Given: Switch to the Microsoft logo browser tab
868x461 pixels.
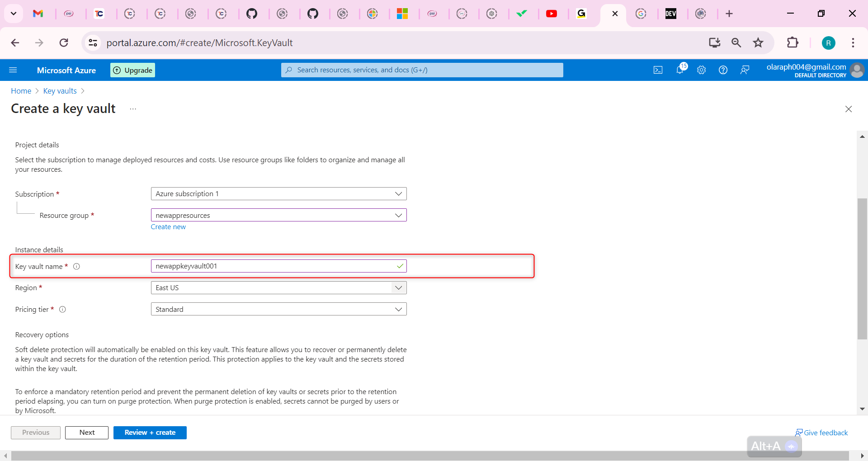Looking at the screenshot, I should [x=402, y=14].
